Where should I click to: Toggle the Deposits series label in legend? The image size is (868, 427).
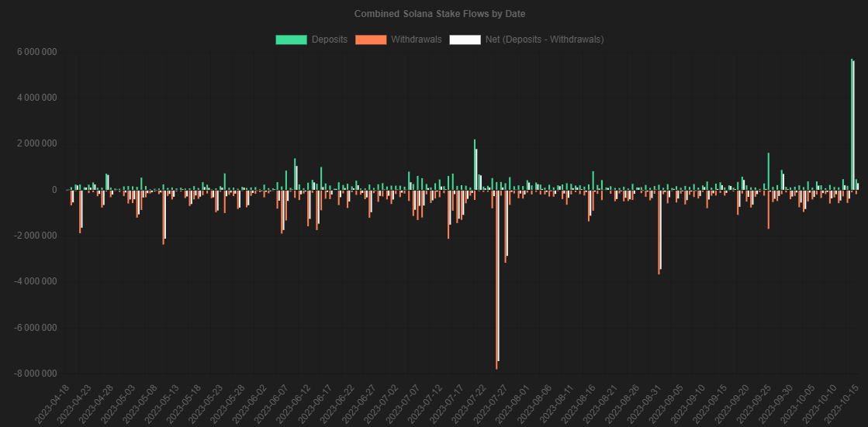[329, 39]
